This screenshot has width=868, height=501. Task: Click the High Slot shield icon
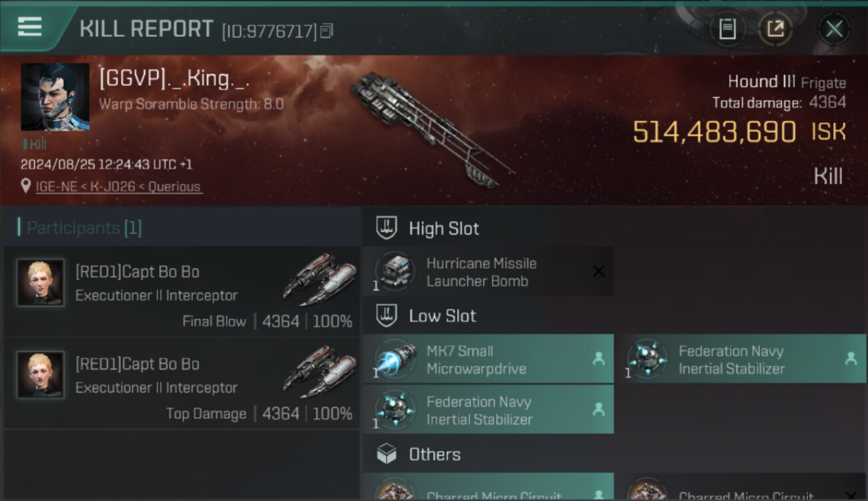(387, 228)
